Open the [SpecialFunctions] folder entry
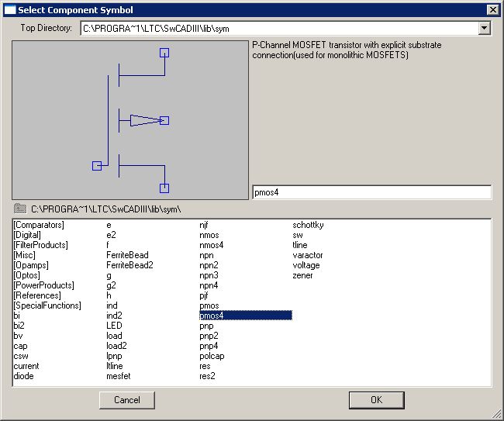 point(47,305)
